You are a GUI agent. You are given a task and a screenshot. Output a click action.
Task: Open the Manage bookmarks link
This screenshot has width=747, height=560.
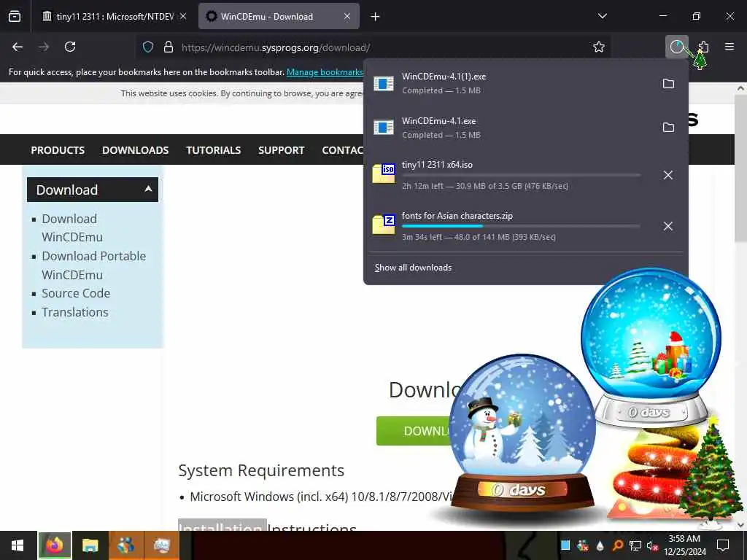325,72
